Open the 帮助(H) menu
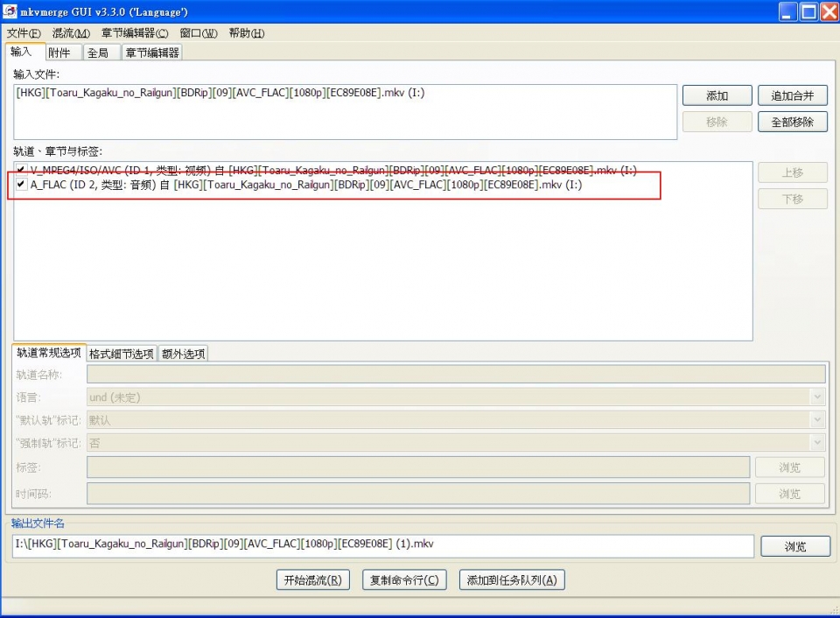 [246, 33]
